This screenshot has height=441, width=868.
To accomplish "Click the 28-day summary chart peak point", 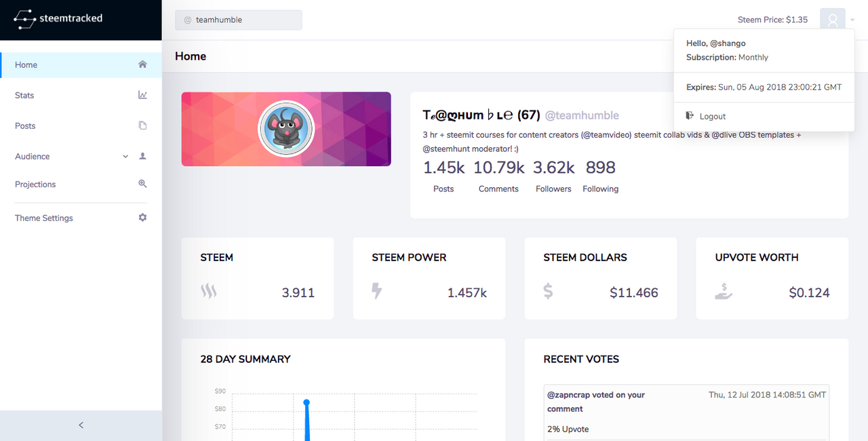I will pyautogui.click(x=307, y=402).
